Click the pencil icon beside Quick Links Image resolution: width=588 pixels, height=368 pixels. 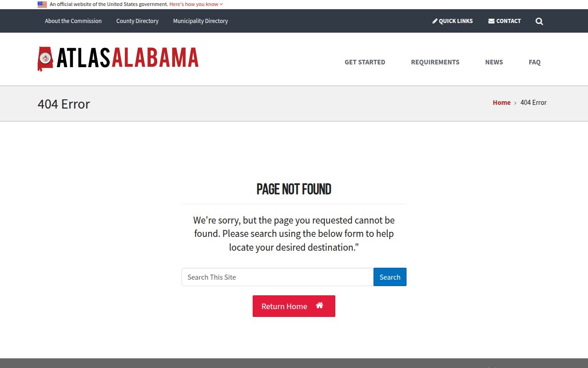tap(435, 21)
